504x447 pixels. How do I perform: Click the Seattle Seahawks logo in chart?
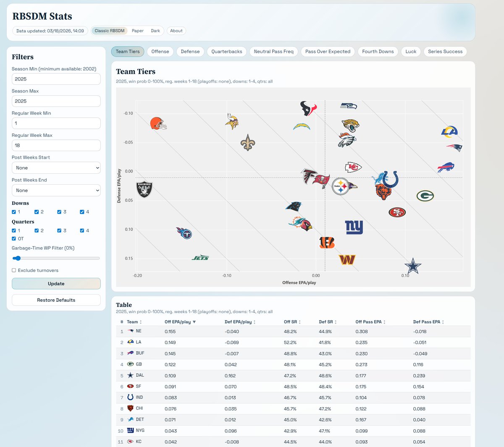point(349,106)
